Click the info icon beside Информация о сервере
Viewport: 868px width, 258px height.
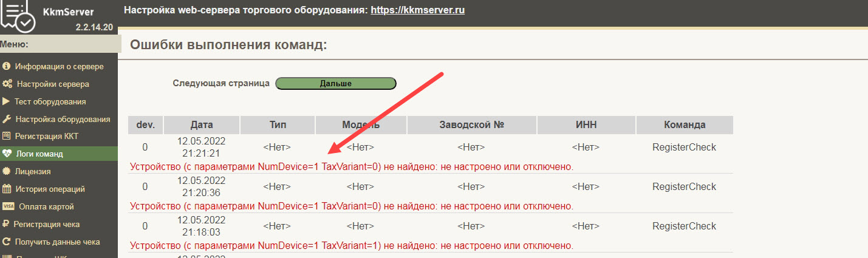[x=7, y=66]
